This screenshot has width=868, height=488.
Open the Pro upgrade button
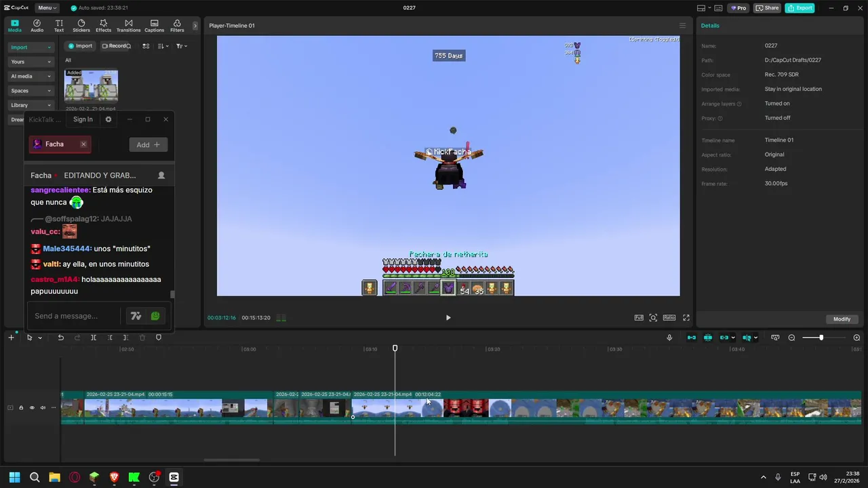(738, 8)
